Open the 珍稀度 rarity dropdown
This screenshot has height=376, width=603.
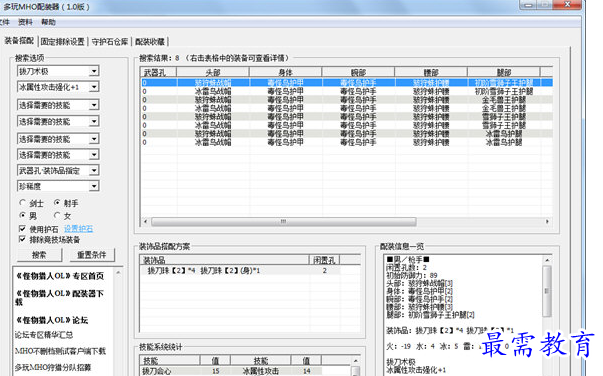[x=94, y=186]
